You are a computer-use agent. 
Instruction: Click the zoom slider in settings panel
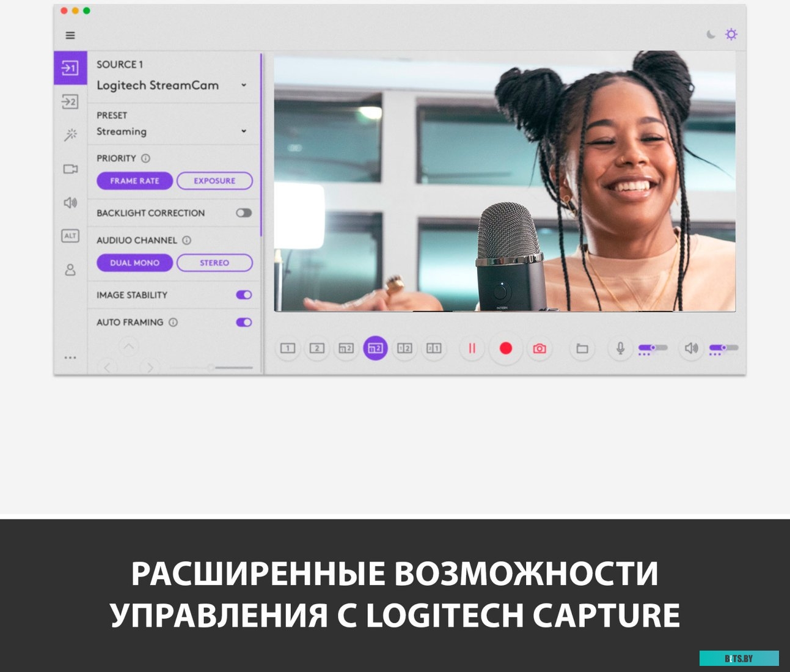[x=211, y=368]
